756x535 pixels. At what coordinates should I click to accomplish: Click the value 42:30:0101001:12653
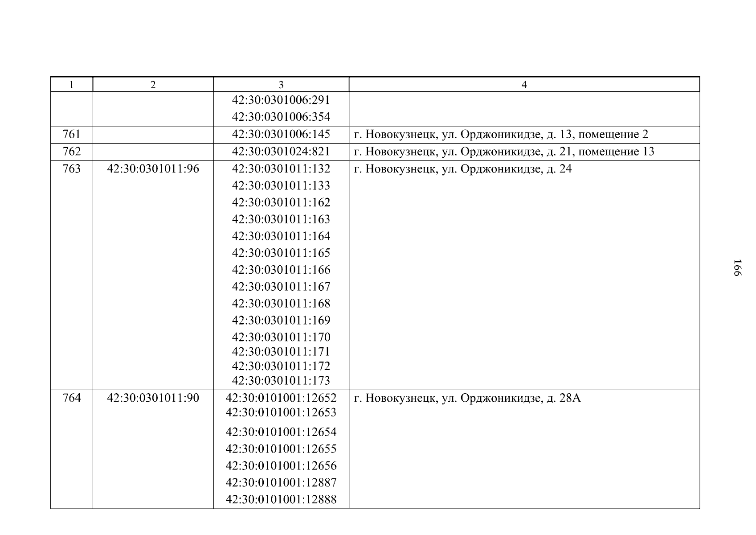(x=281, y=412)
